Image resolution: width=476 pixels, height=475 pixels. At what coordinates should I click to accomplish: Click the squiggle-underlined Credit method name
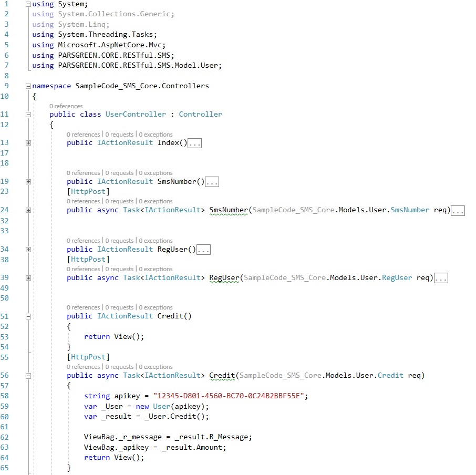click(x=221, y=376)
